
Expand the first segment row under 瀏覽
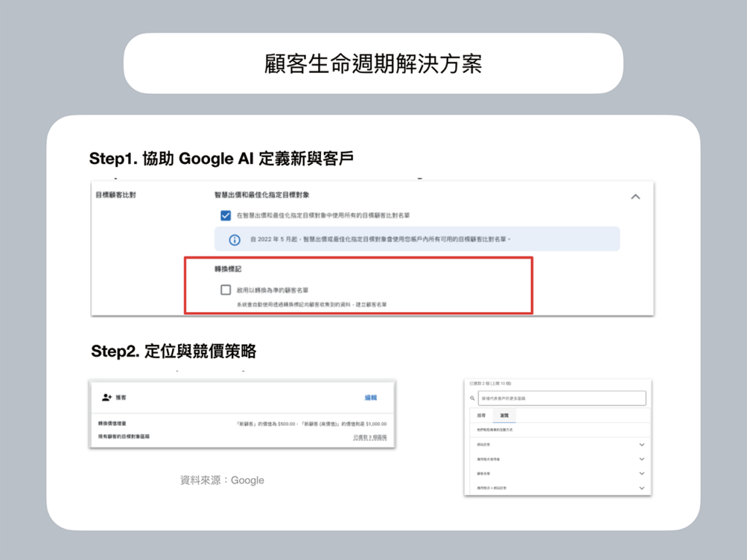point(642,444)
